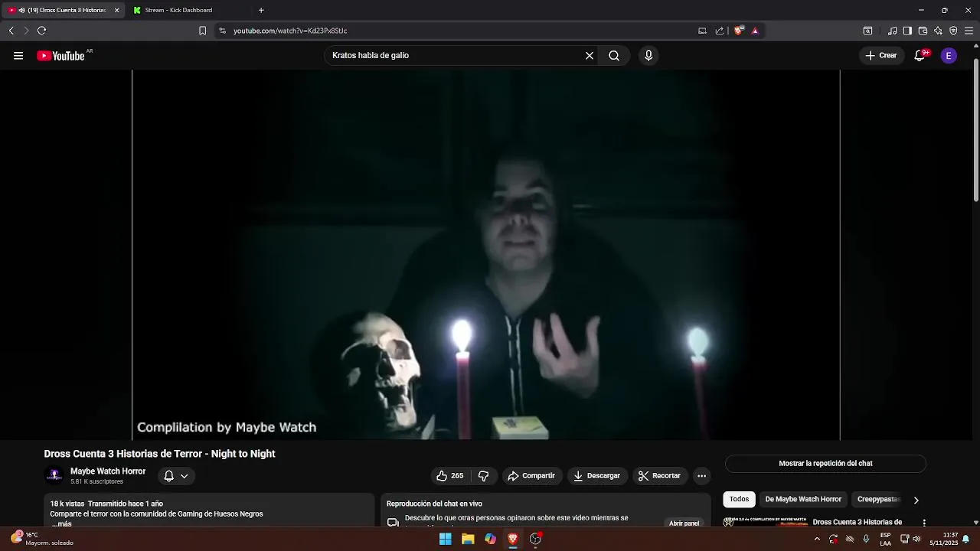The height and width of the screenshot is (551, 980).
Task: Open the YouTube hamburger guide menu
Action: coord(18,56)
